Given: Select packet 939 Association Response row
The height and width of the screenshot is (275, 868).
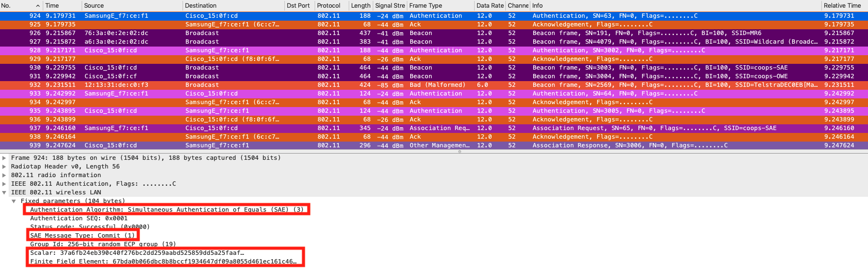Looking at the screenshot, I should 432,145.
